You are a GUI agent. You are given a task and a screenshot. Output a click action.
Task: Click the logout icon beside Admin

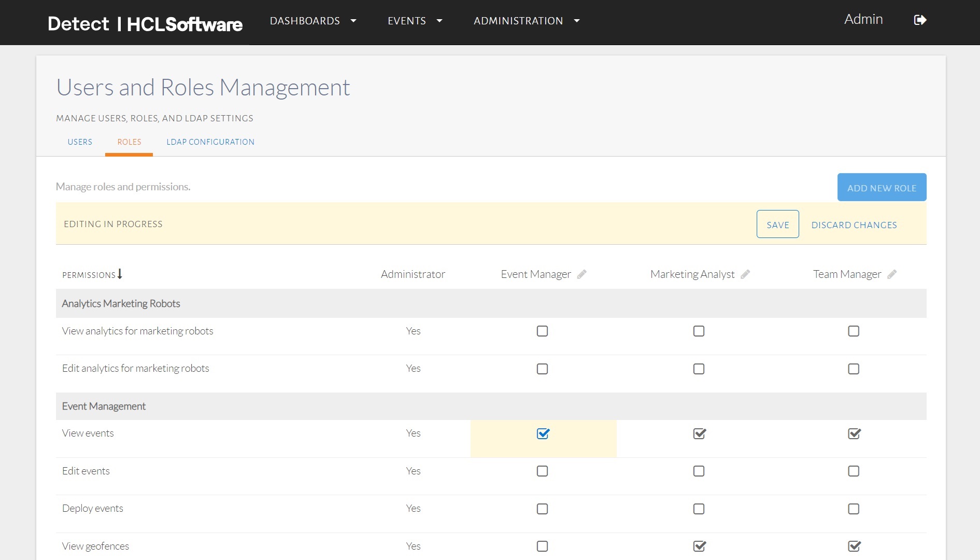point(920,20)
